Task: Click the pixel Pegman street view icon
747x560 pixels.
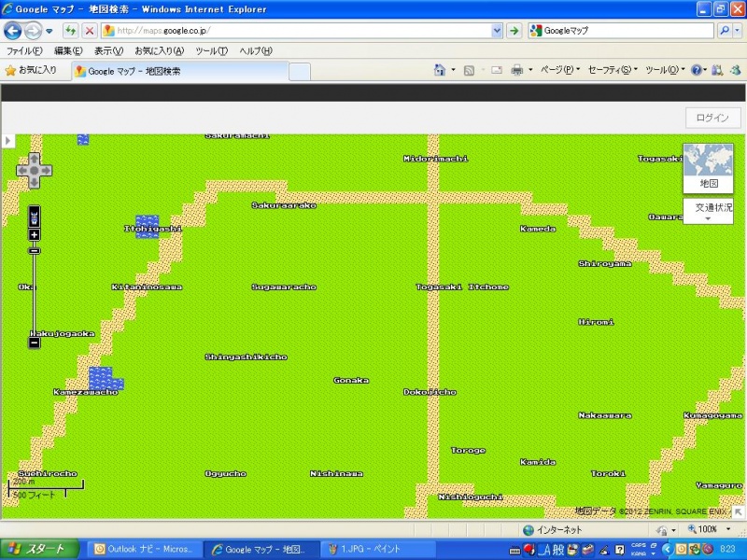Action: (35, 217)
